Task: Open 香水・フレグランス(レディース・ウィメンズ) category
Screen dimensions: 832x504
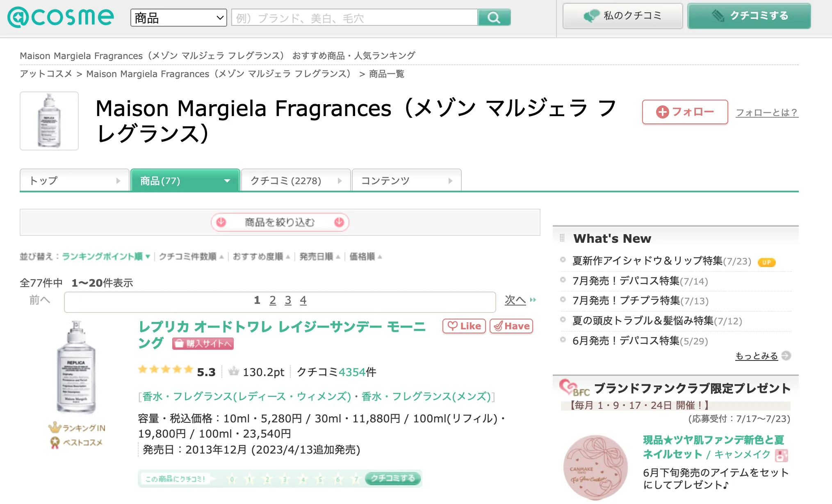Action: click(246, 397)
